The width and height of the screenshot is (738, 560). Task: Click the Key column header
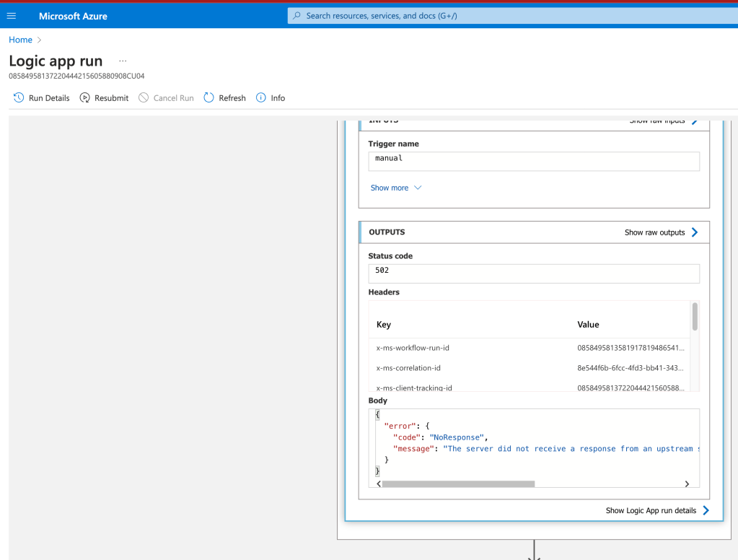point(384,325)
